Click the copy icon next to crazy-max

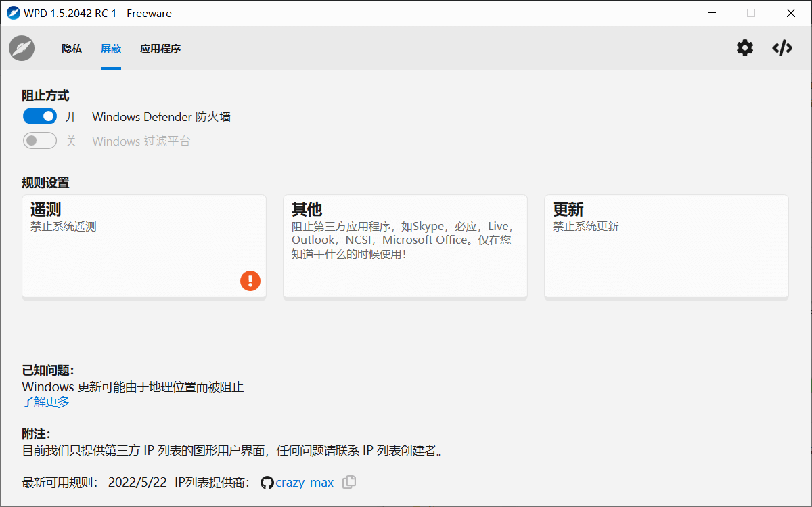pos(349,482)
